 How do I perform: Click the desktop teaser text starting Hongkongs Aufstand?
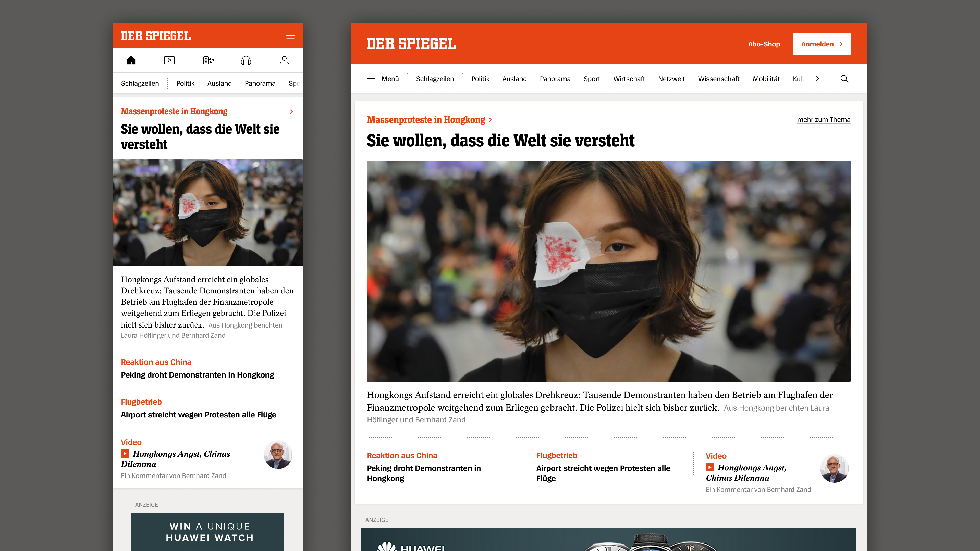tap(600, 401)
